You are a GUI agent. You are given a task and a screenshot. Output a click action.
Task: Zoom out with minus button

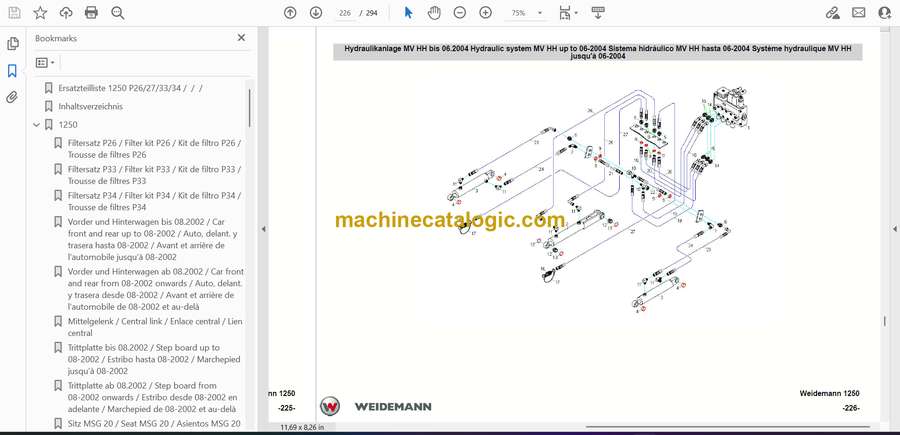click(x=460, y=13)
